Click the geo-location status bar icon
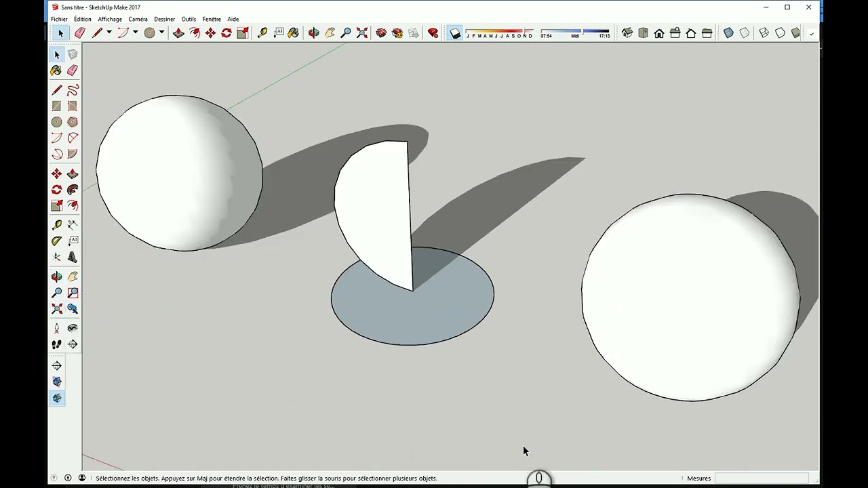Image resolution: width=868 pixels, height=488 pixels. (x=54, y=479)
